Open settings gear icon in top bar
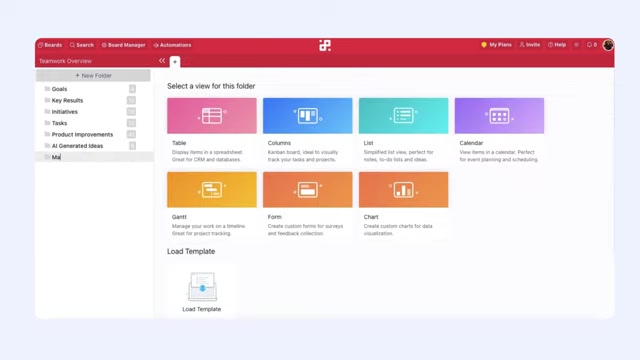Image resolution: width=640 pixels, height=360 pixels. pos(576,44)
